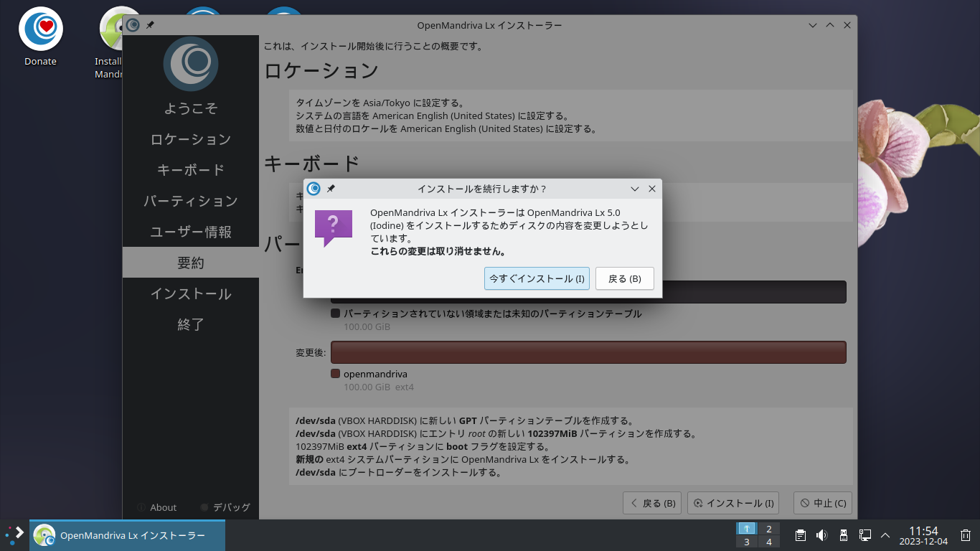980x551 pixels.
Task: Click the 変更後 label
Action: point(311,353)
